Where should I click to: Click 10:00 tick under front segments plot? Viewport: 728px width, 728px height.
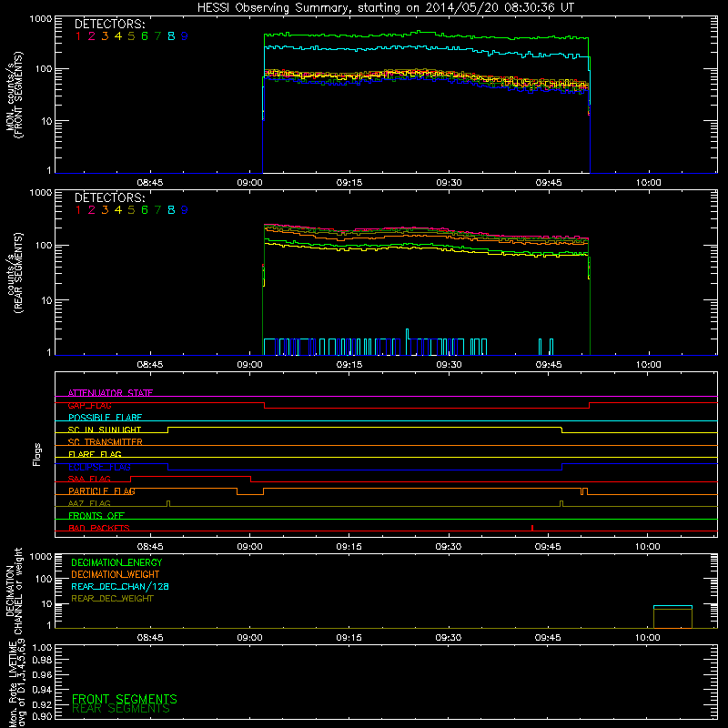pyautogui.click(x=648, y=183)
